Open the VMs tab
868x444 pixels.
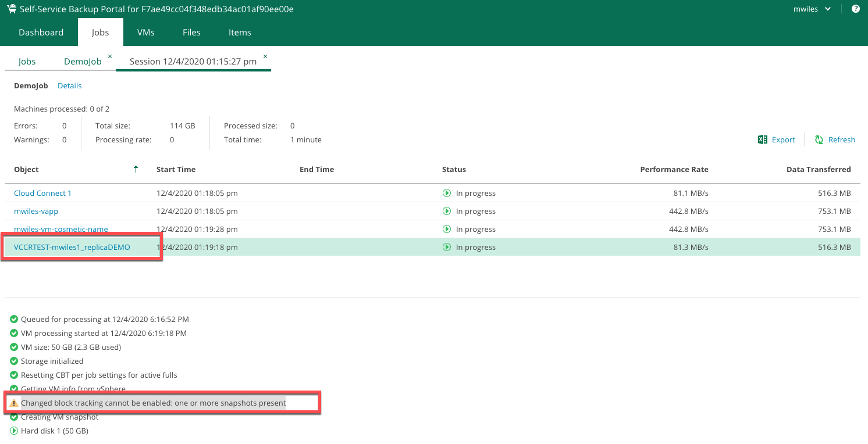[145, 33]
